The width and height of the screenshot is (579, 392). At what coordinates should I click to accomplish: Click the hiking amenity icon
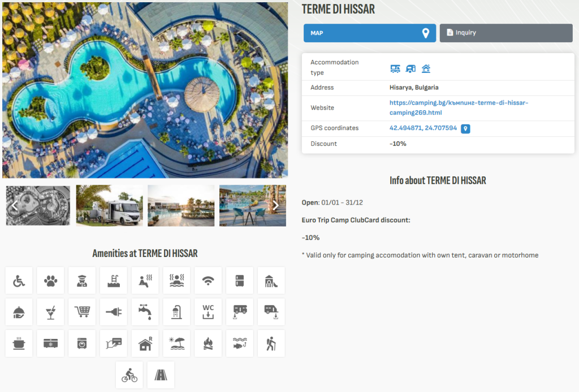[271, 343]
